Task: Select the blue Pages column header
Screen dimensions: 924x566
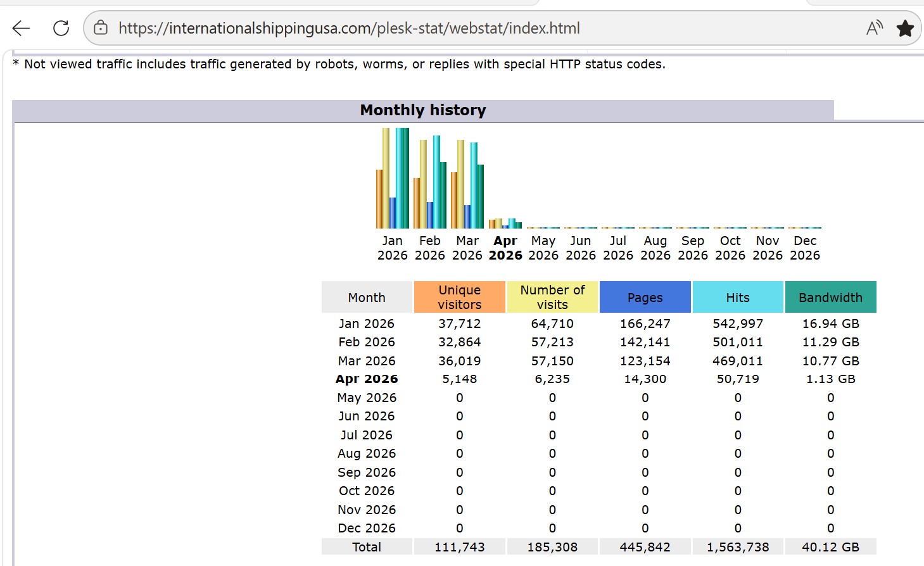Action: click(645, 298)
